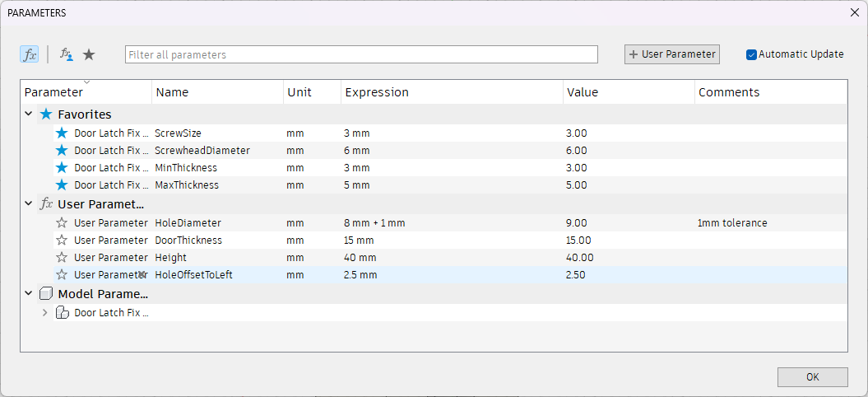Select the DoorThickness name cell
The width and height of the screenshot is (868, 397).
[x=217, y=240]
